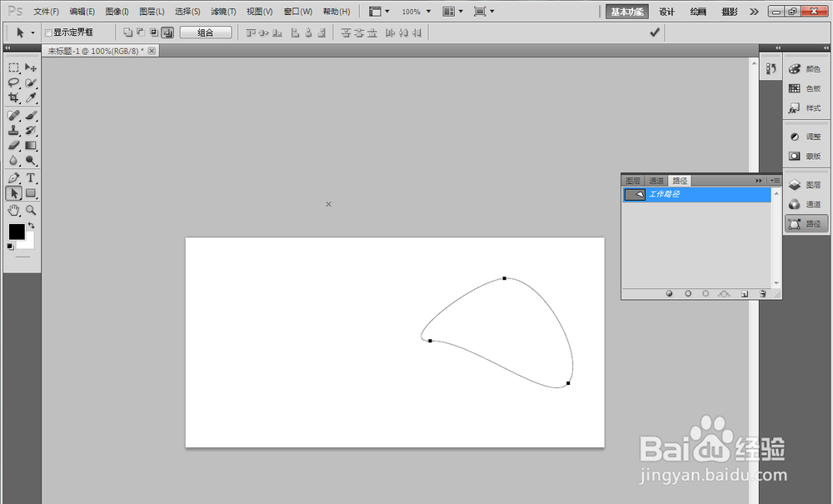
Task: Switch to 摄影 workspace
Action: pyautogui.click(x=730, y=12)
